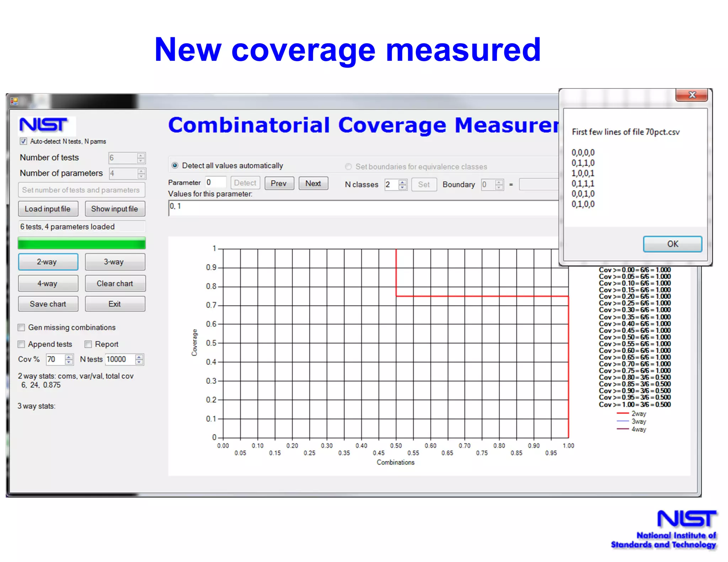Decrease the Cov % spinner
This screenshot has height=562, width=728.
point(69,362)
